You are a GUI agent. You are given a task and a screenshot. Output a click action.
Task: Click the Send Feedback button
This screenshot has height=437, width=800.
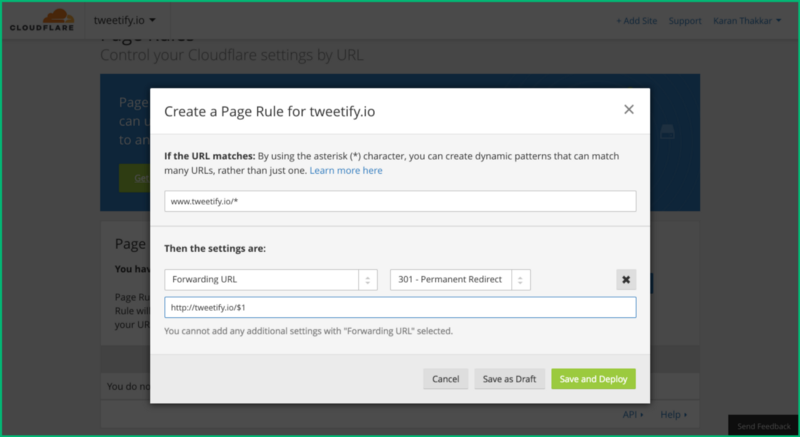click(x=763, y=426)
